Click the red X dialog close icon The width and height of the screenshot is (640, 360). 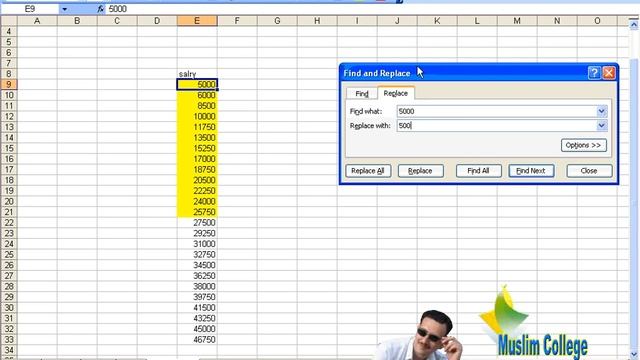(609, 73)
